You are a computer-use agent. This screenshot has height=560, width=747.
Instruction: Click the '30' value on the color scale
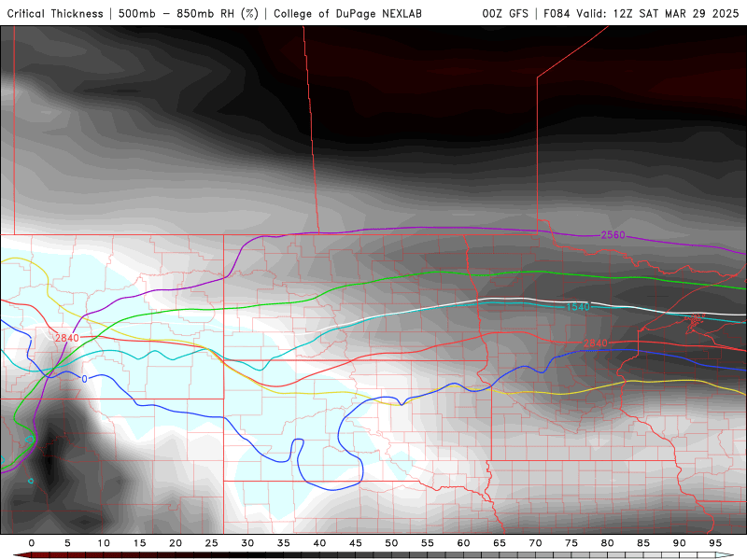pos(247,543)
